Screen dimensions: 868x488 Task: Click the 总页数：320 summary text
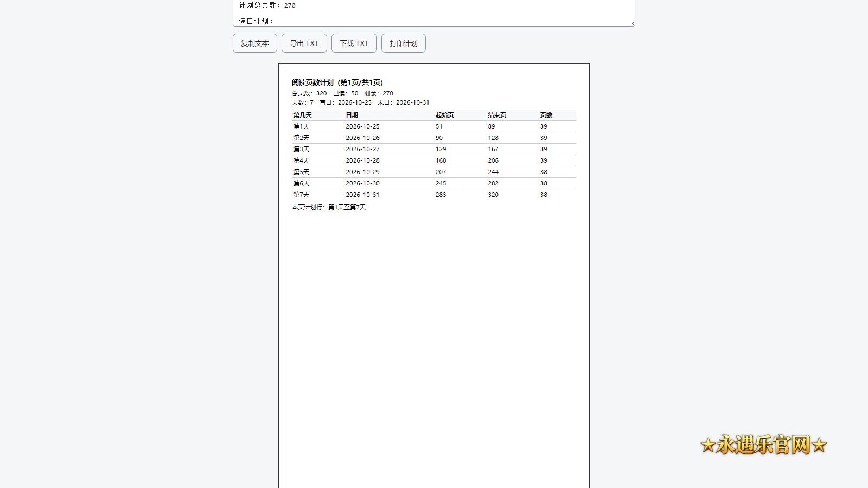[309, 93]
